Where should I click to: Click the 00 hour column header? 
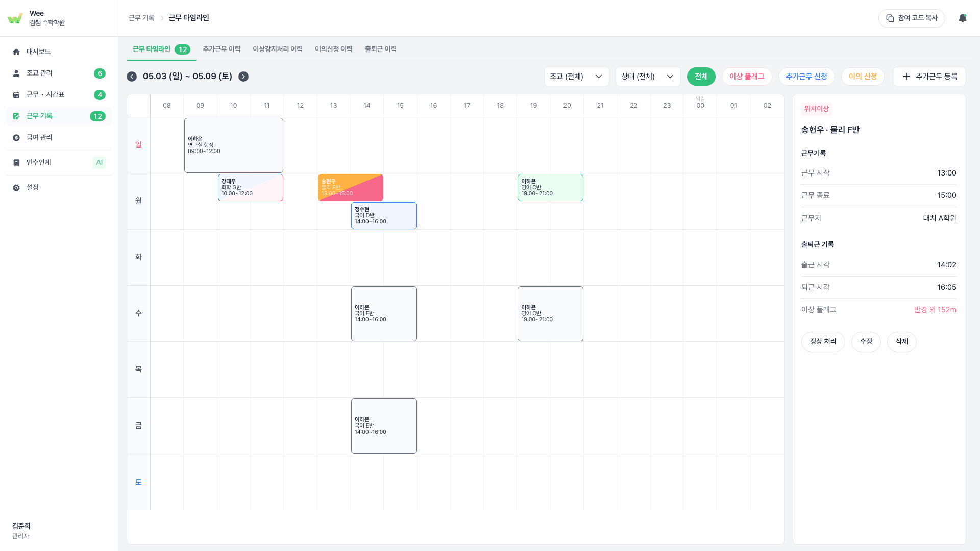tap(700, 106)
